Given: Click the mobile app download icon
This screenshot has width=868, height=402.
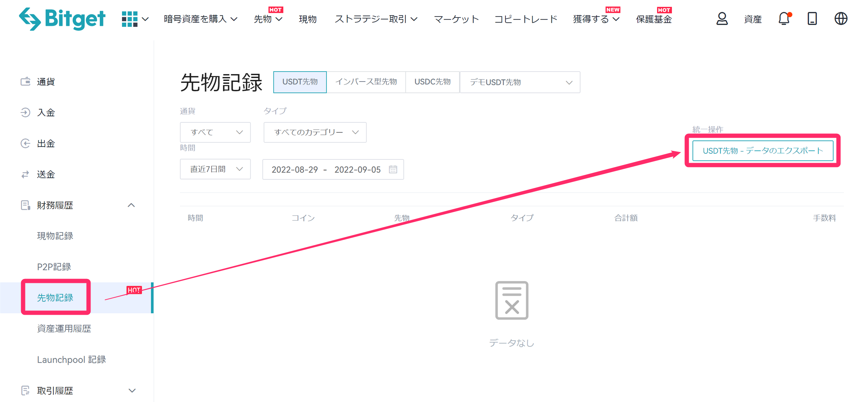Looking at the screenshot, I should coord(812,19).
